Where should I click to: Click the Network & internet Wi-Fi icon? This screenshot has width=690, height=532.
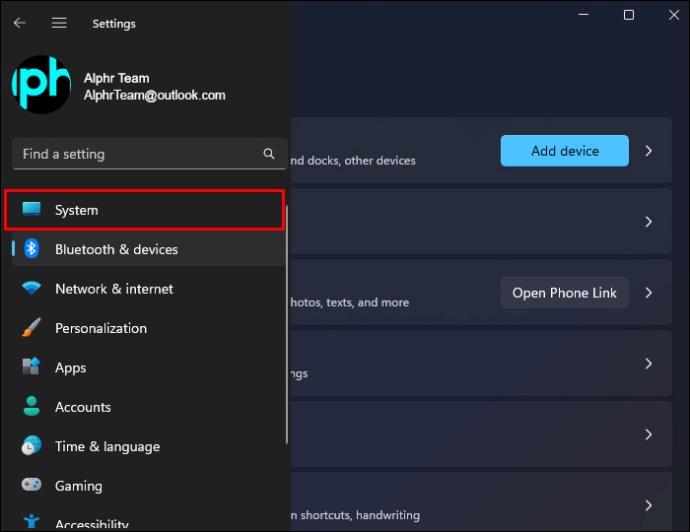pos(31,288)
